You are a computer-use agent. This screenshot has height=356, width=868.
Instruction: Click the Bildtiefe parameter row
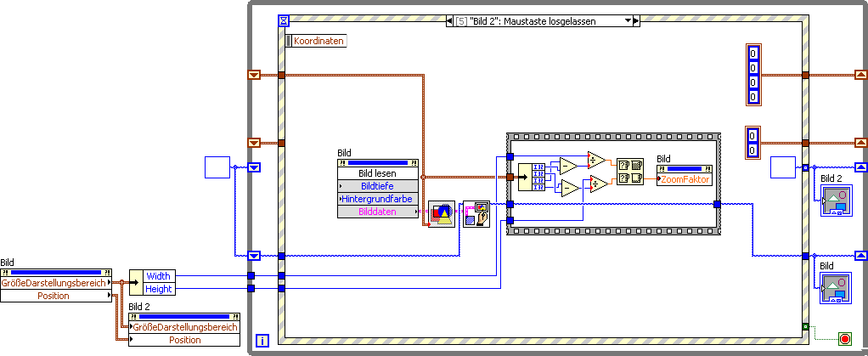click(378, 186)
